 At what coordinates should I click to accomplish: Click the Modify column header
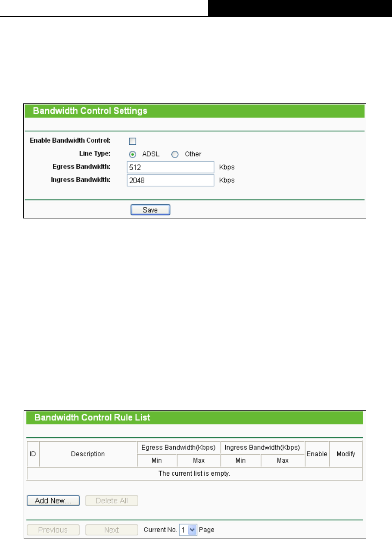point(346,454)
